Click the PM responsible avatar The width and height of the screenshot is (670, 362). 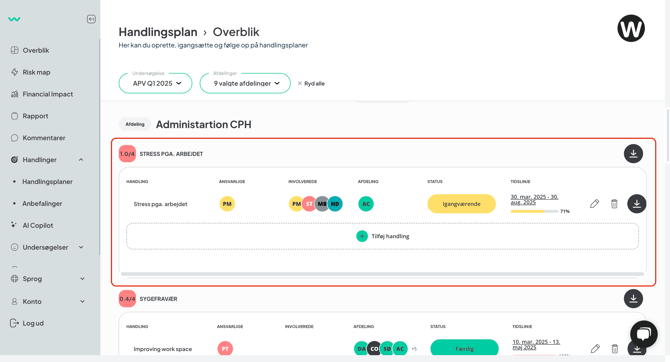(x=227, y=204)
